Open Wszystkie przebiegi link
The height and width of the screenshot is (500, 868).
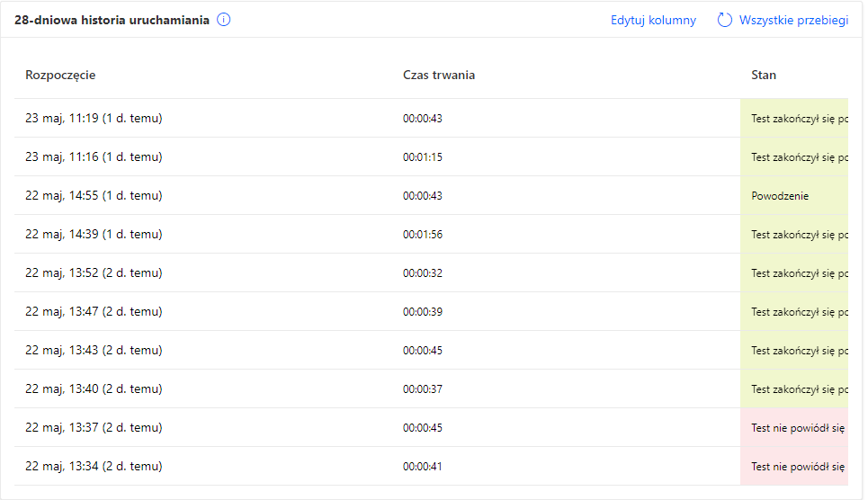pos(793,20)
